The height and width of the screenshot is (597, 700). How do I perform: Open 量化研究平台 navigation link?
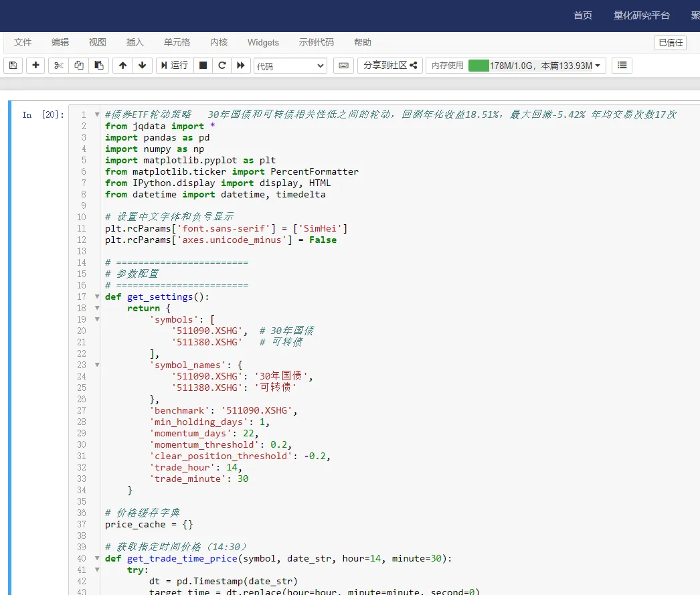pos(642,15)
